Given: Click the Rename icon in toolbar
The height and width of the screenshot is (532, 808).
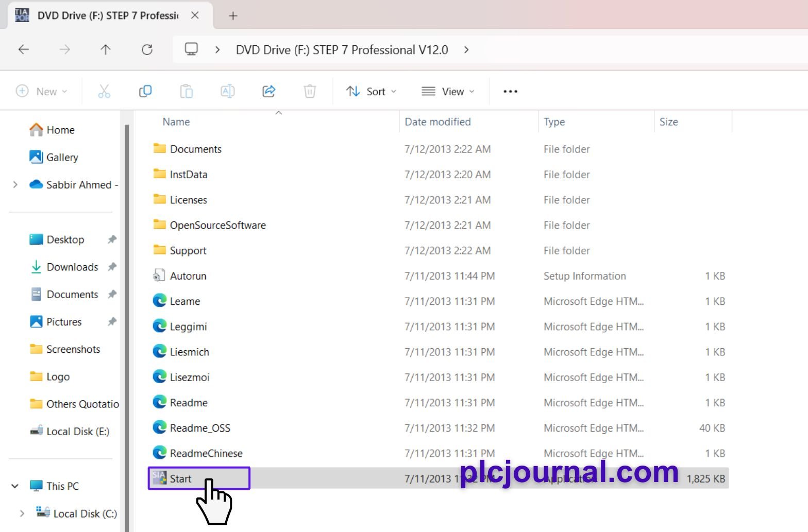Looking at the screenshot, I should tap(227, 91).
